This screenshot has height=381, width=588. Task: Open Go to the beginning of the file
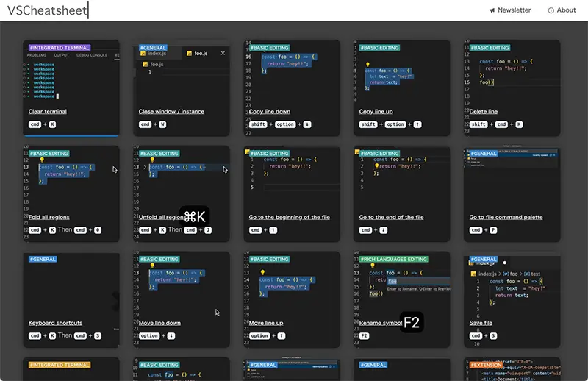coord(290,217)
